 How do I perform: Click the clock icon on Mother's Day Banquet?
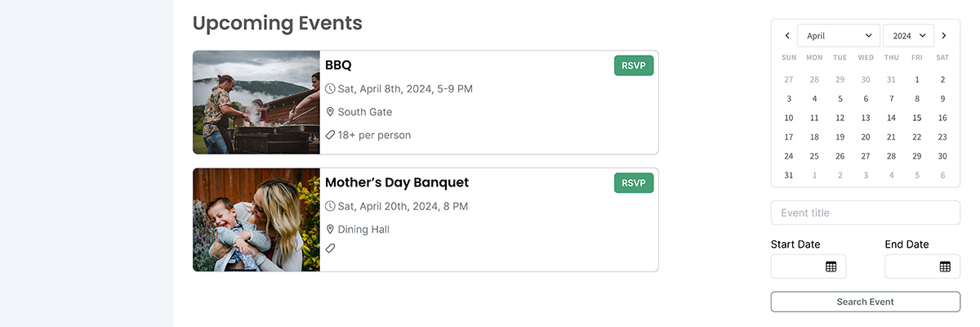click(330, 207)
